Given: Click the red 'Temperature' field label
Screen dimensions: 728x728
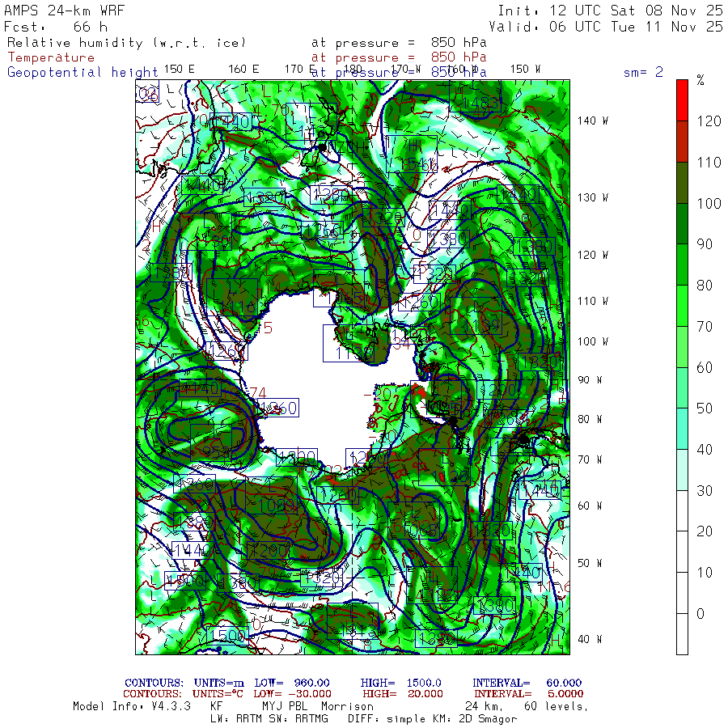Looking at the screenshot, I should pyautogui.click(x=51, y=57).
